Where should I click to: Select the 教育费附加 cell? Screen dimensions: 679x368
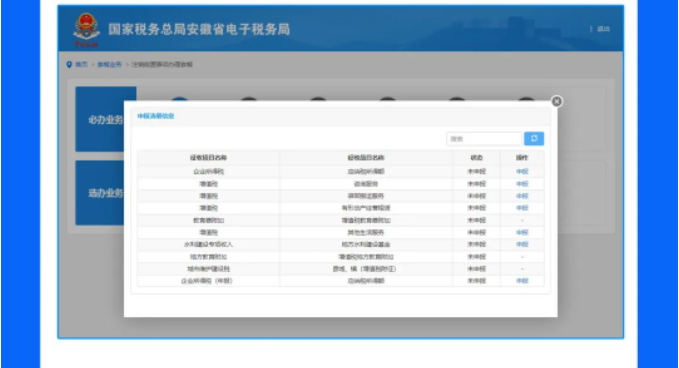pos(208,220)
